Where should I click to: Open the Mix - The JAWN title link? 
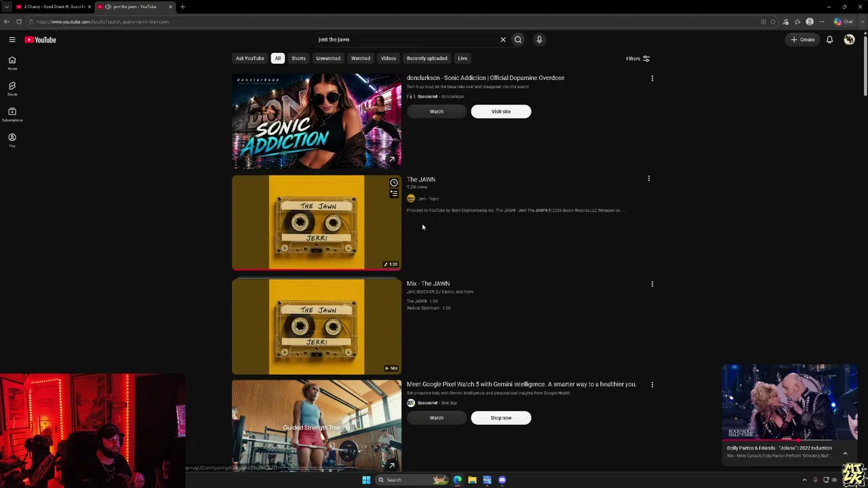(428, 283)
